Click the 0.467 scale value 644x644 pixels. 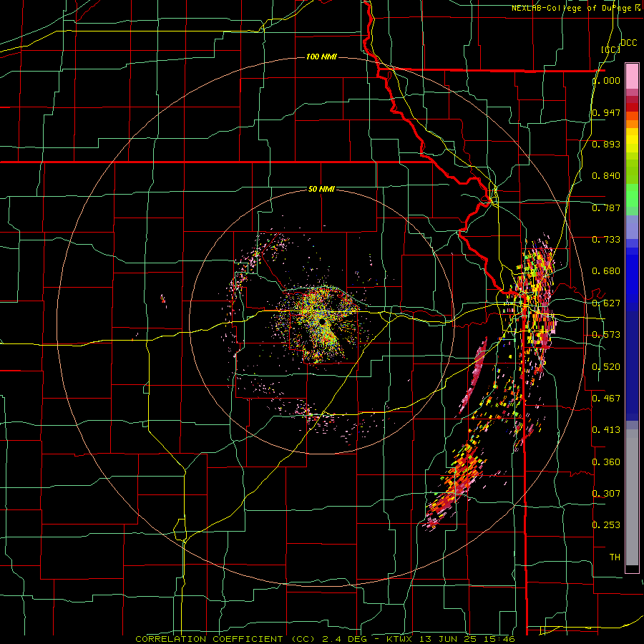tap(606, 398)
